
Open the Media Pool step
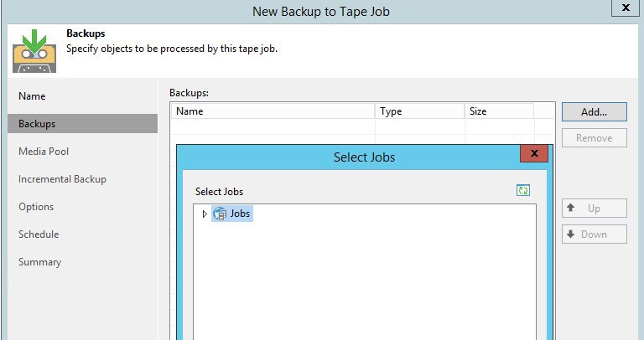click(44, 152)
